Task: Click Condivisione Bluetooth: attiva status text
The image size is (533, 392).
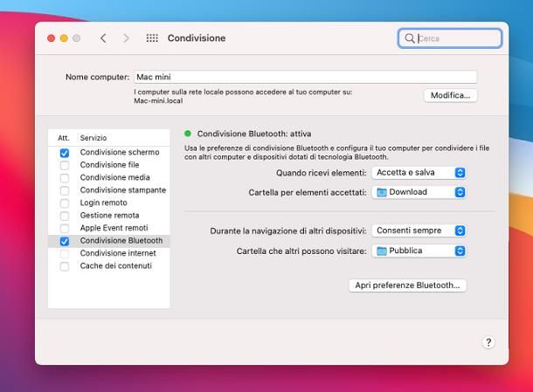Action: [254, 134]
